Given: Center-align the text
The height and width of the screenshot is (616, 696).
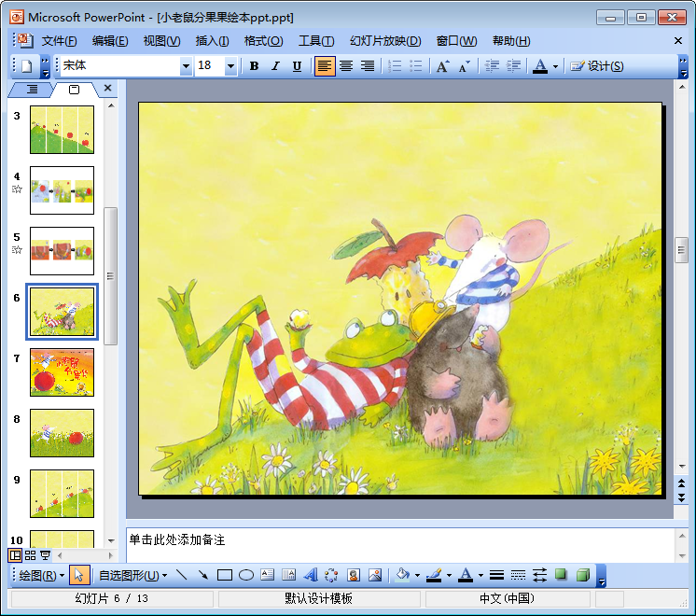Looking at the screenshot, I should click(x=346, y=66).
